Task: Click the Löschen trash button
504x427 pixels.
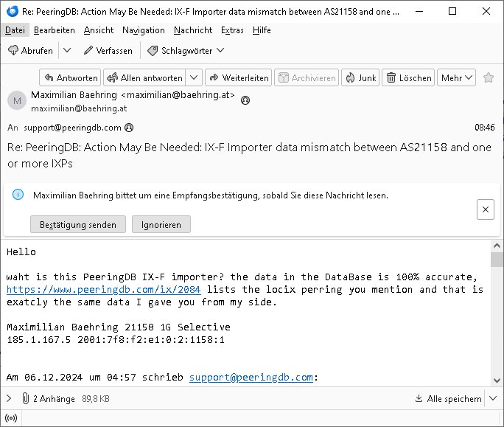Action: click(408, 78)
